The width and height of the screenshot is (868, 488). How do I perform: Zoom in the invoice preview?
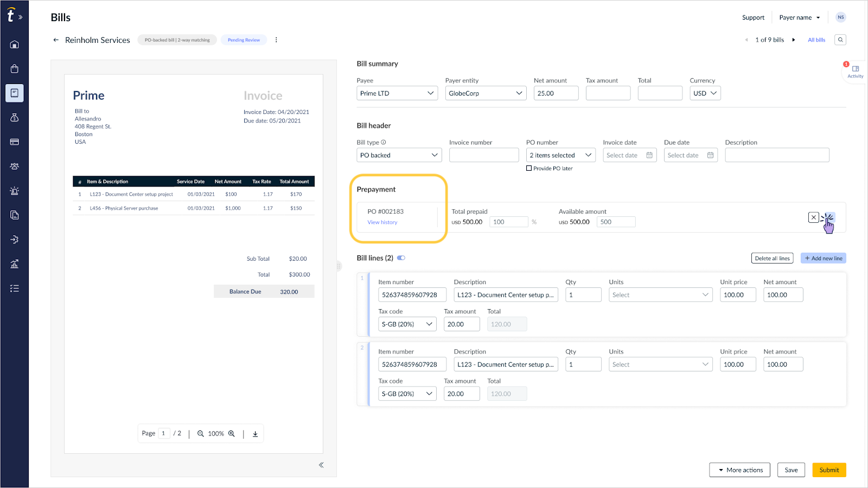[x=232, y=434]
